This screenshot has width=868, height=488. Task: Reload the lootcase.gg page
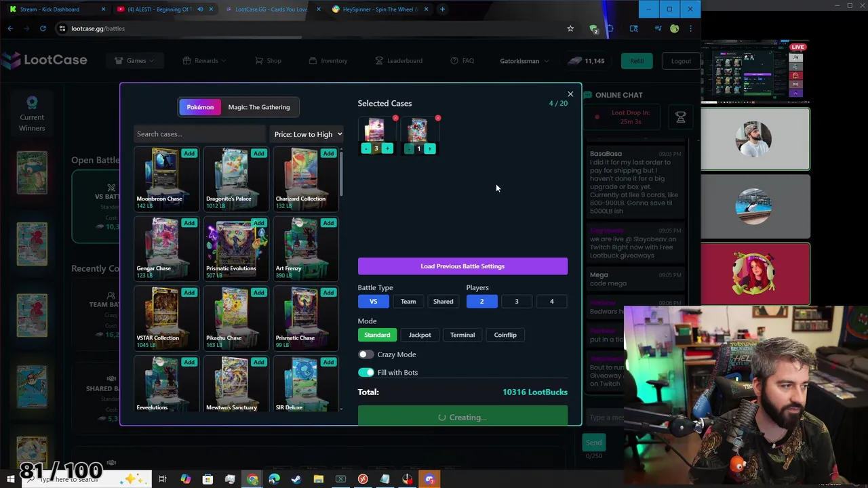tap(43, 28)
